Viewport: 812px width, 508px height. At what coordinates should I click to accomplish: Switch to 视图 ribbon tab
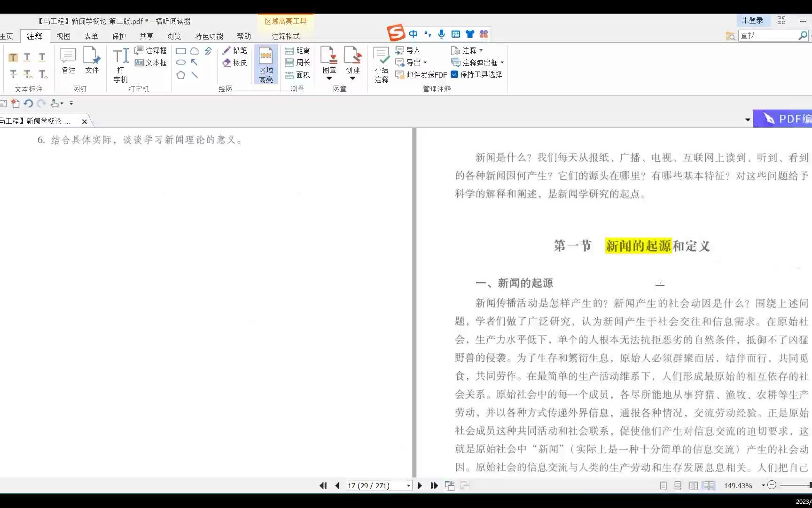coord(63,36)
